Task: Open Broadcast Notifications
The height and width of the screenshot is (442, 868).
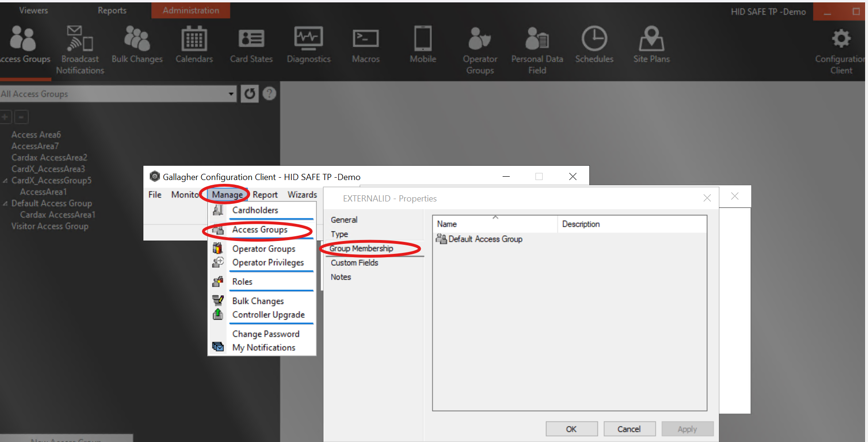Action: point(80,50)
